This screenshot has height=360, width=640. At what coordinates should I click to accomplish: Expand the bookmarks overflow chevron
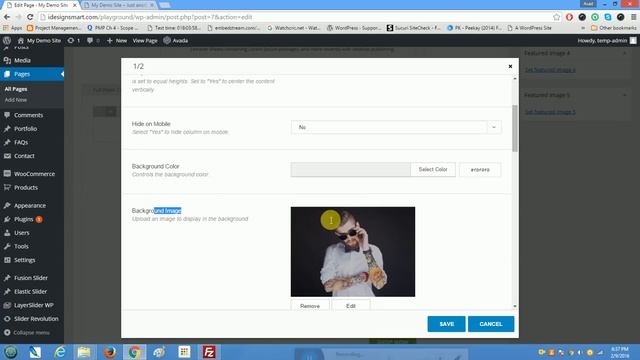pyautogui.click(x=583, y=28)
